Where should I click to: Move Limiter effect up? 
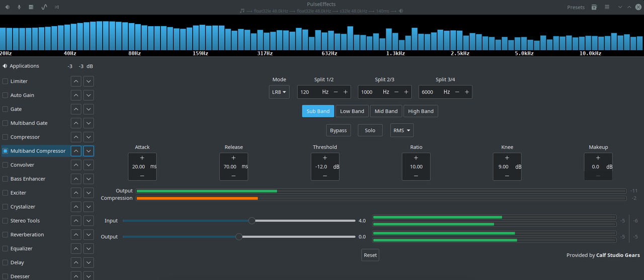(75, 81)
